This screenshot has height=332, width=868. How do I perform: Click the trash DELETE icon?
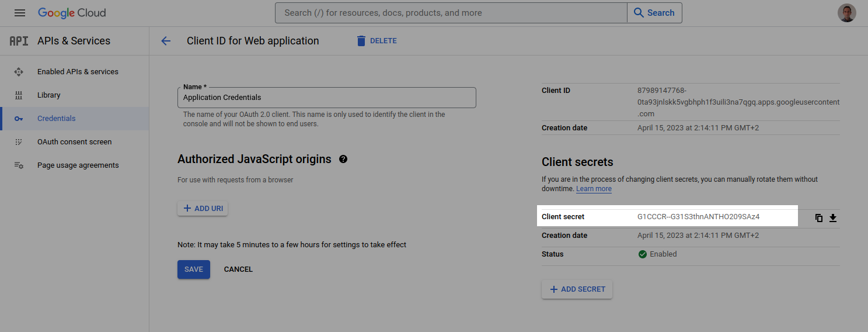[361, 41]
